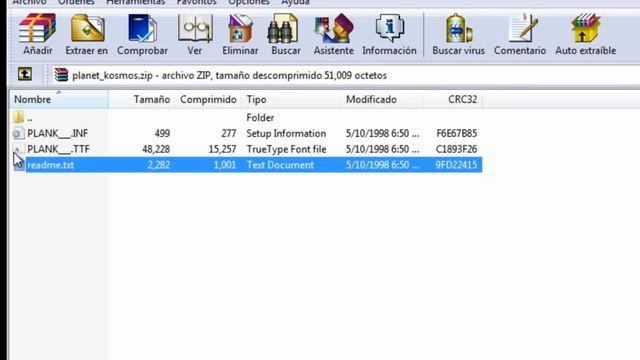Open the Ayuda menu
This screenshot has height=360, width=640.
(296, 2)
